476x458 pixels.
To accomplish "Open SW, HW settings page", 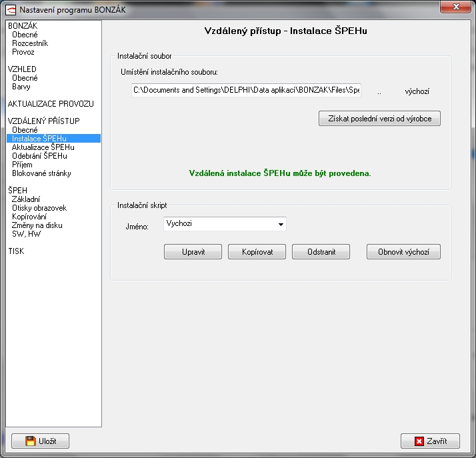I will (x=27, y=234).
